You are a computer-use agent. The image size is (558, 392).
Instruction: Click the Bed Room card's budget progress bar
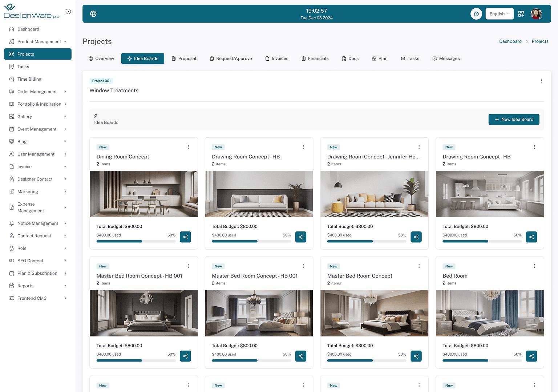tap(482, 360)
